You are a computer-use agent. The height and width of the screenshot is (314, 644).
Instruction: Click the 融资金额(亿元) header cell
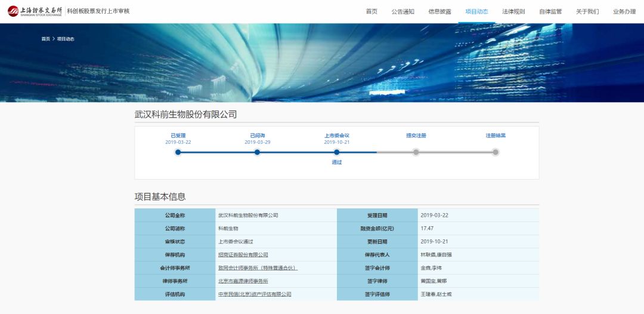(377, 229)
